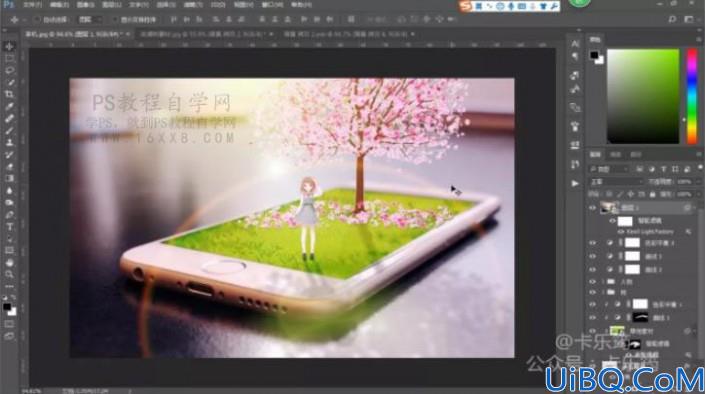Select the Path Selection tool
The height and width of the screenshot is (394, 705).
tap(9, 239)
